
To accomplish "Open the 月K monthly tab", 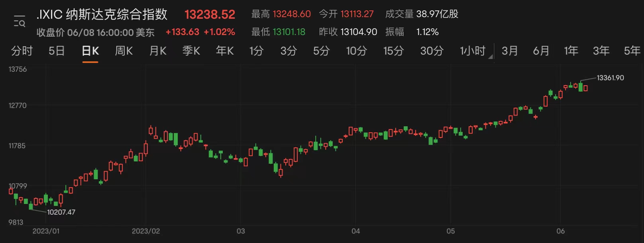I will [158, 51].
